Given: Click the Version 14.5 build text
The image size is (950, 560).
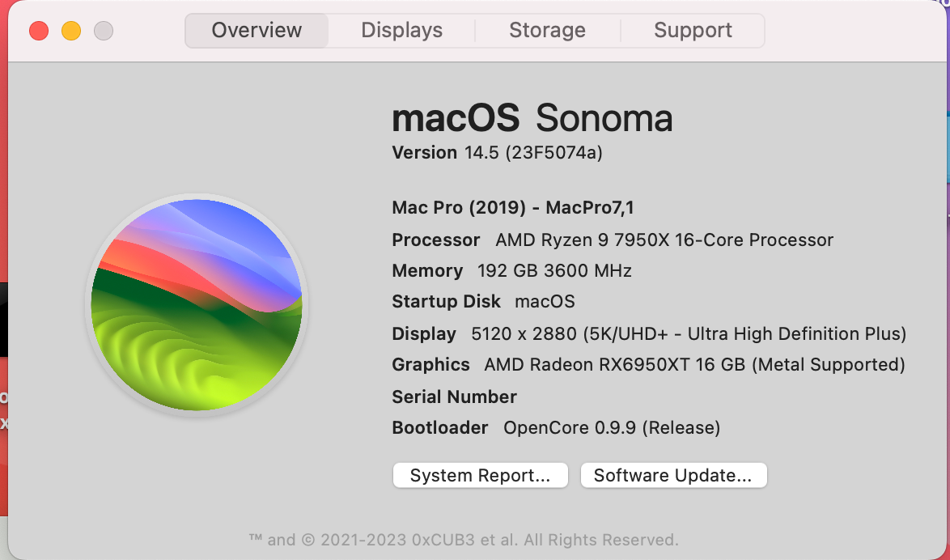Looking at the screenshot, I should [497, 152].
